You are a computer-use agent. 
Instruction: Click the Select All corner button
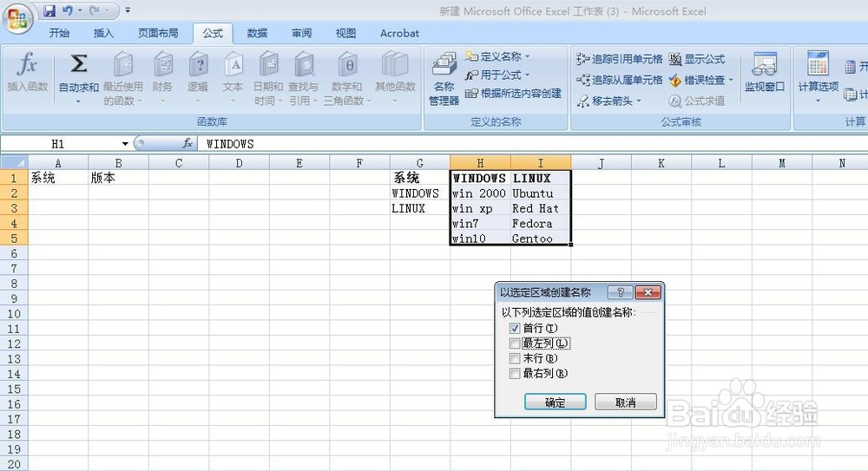tap(14, 163)
